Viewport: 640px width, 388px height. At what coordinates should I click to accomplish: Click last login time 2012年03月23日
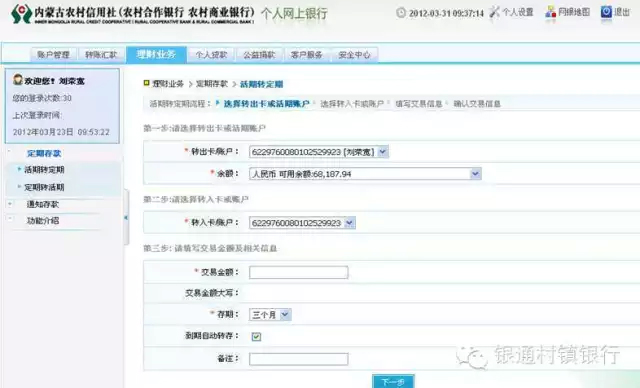click(x=61, y=132)
